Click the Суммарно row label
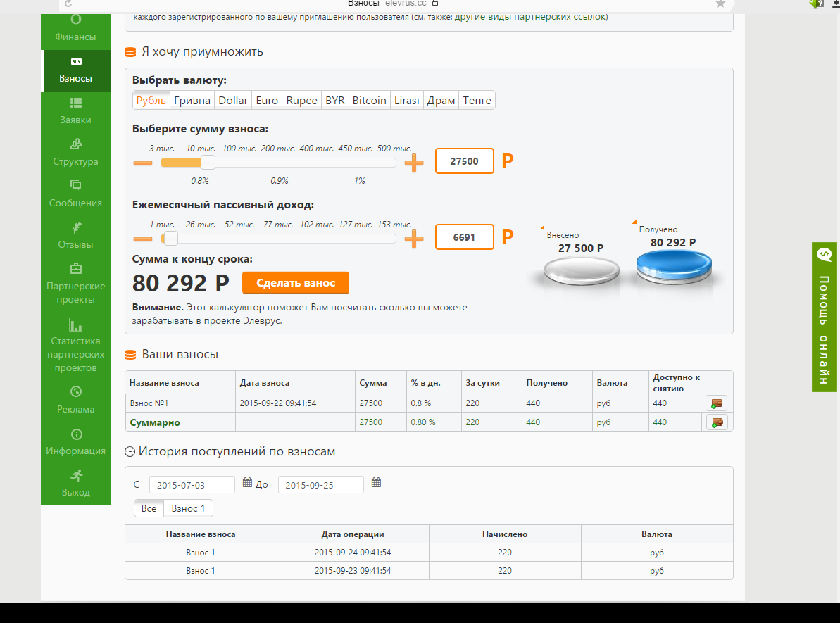The image size is (840, 623). point(155,422)
